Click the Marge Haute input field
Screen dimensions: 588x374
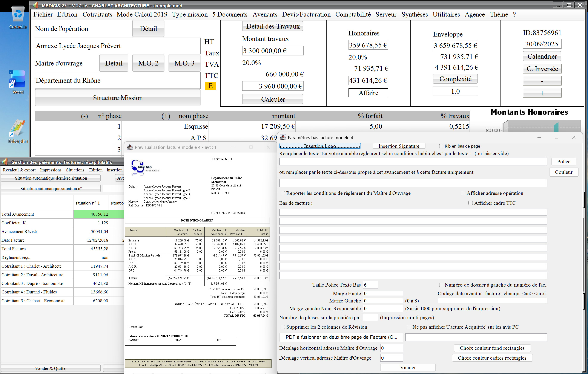point(383,293)
